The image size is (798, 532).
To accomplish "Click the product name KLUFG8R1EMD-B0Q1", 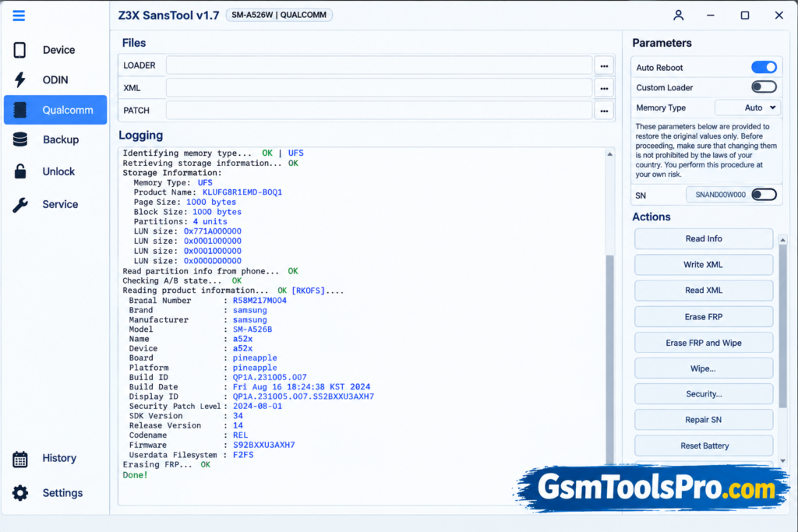I will (x=242, y=192).
